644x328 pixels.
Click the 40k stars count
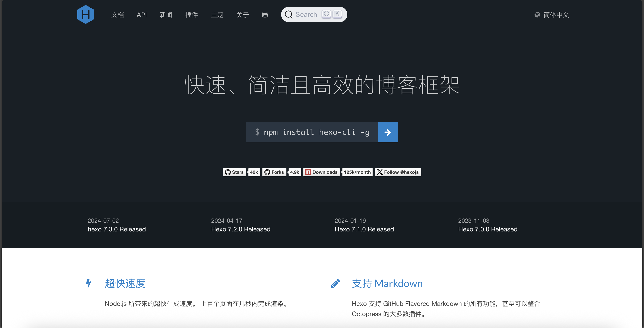(254, 172)
